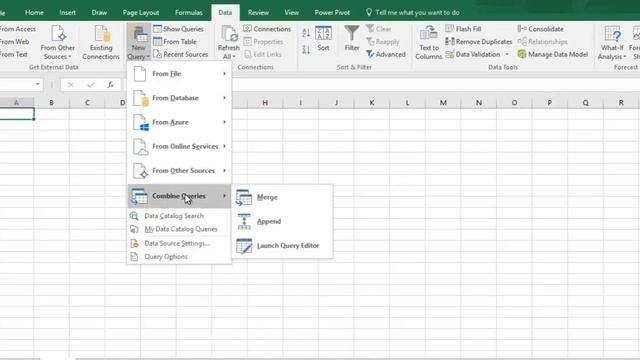This screenshot has height=360, width=640.
Task: Choose Append from the submenu
Action: point(282,221)
